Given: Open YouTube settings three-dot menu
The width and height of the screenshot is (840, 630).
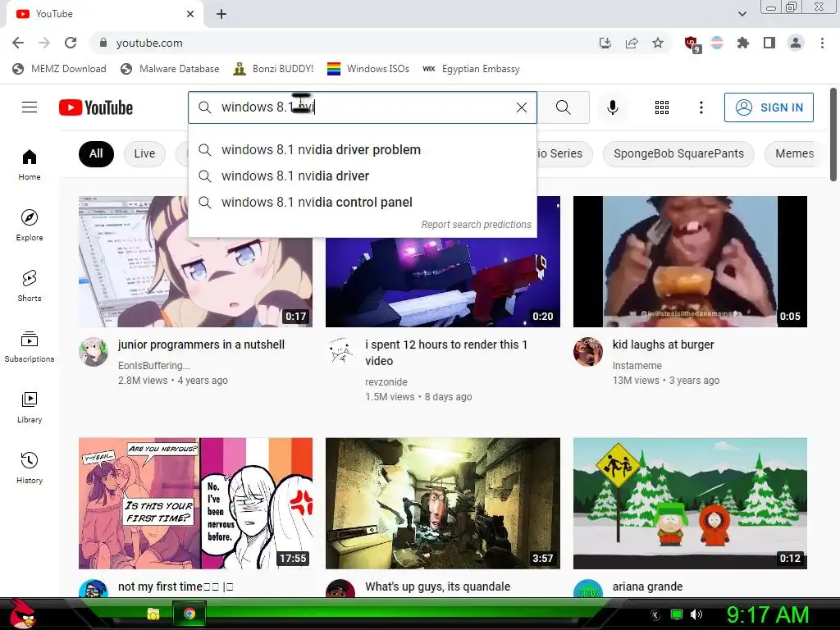Looking at the screenshot, I should 701,107.
